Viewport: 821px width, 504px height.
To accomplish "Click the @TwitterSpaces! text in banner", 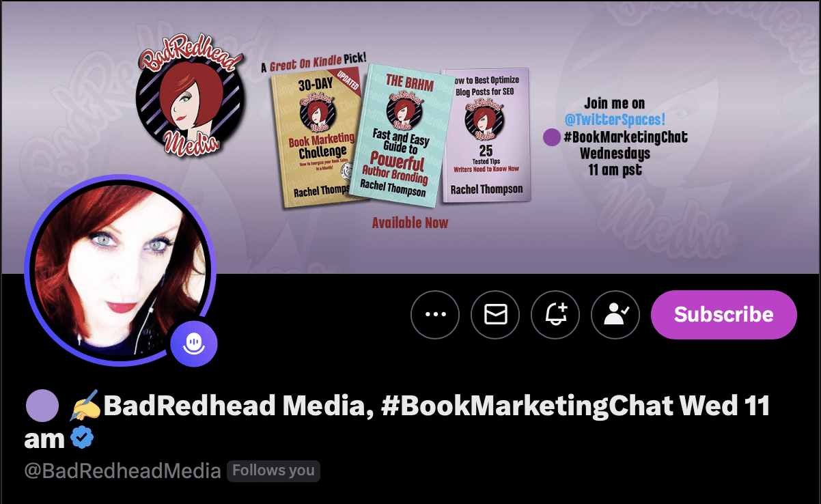I will [x=615, y=120].
